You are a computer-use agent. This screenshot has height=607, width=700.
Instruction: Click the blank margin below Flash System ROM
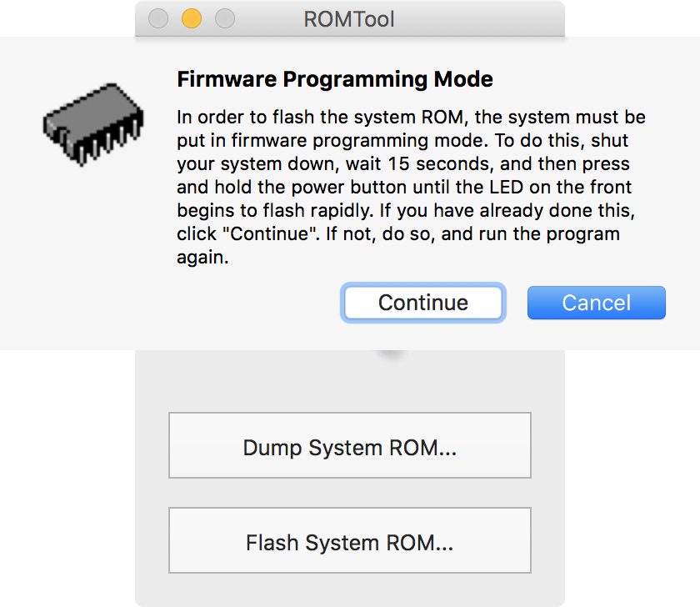(x=349, y=590)
